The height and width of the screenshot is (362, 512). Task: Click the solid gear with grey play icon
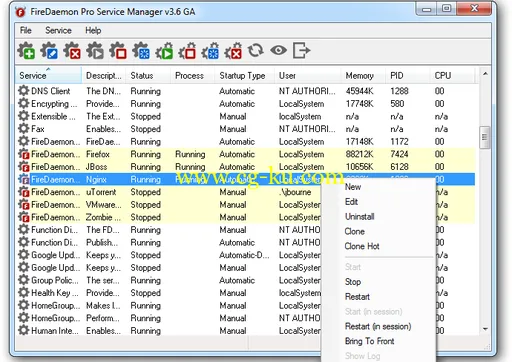95,51
